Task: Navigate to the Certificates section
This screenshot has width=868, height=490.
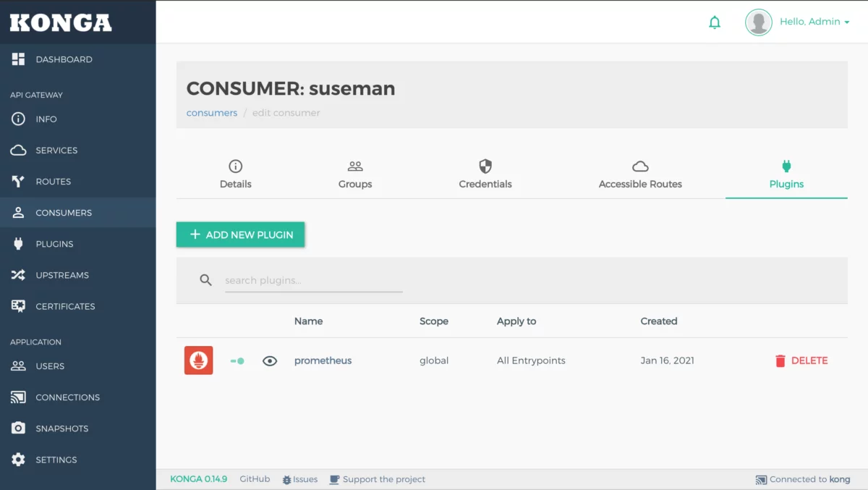Action: coord(64,306)
